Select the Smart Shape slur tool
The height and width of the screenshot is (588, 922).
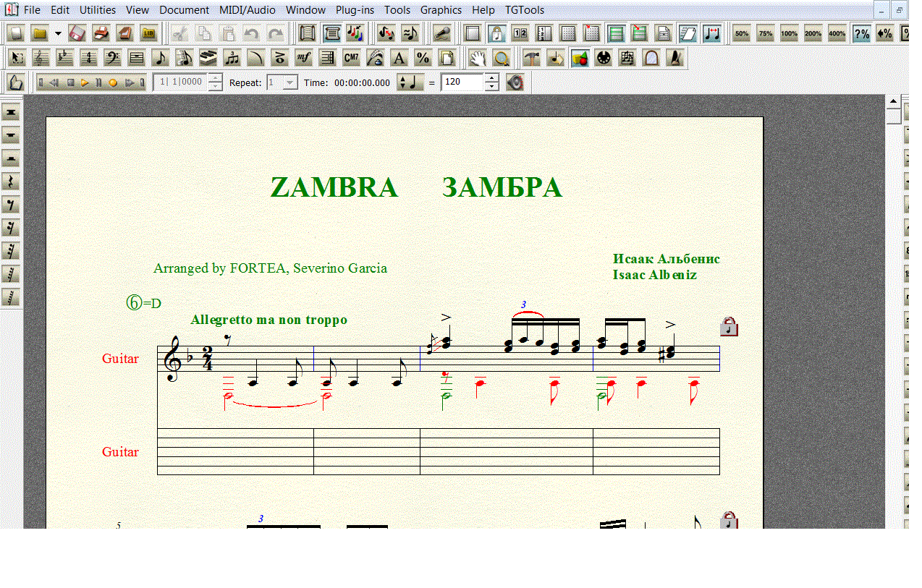(255, 58)
